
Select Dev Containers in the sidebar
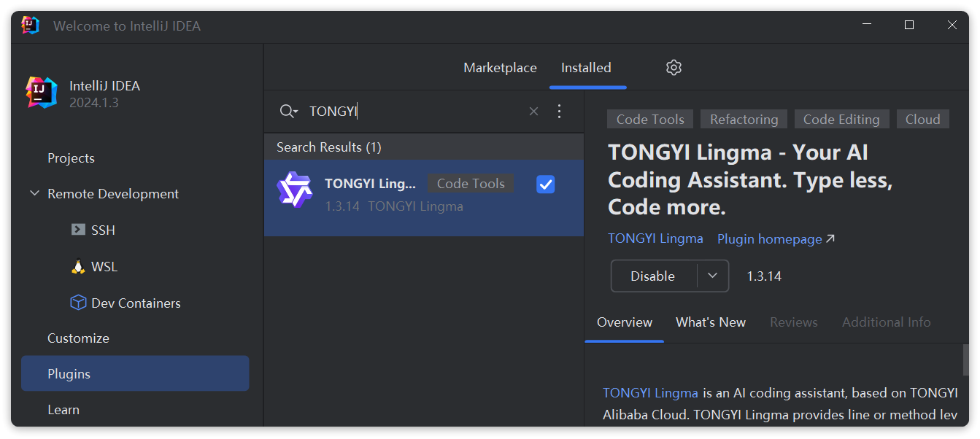click(135, 303)
